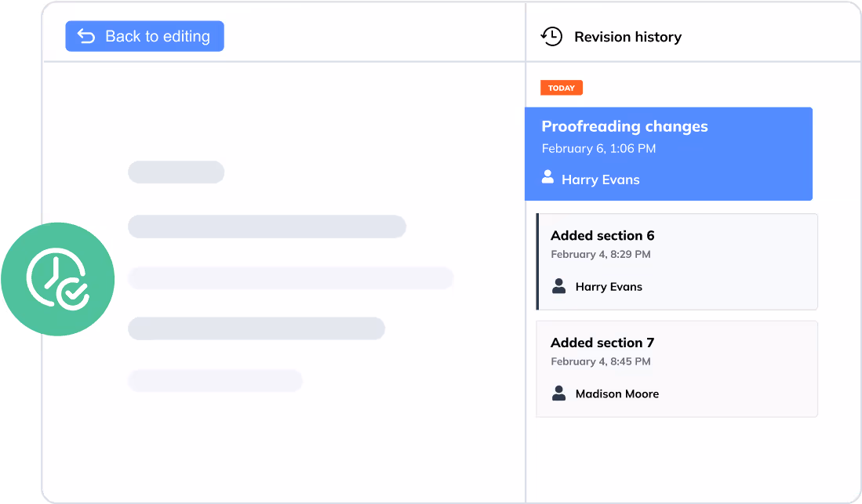Click Harry Evans name under Added section 6

(609, 287)
